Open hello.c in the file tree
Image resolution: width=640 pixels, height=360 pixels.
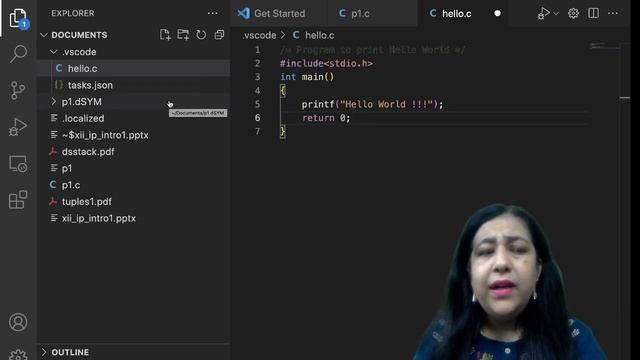coord(82,69)
